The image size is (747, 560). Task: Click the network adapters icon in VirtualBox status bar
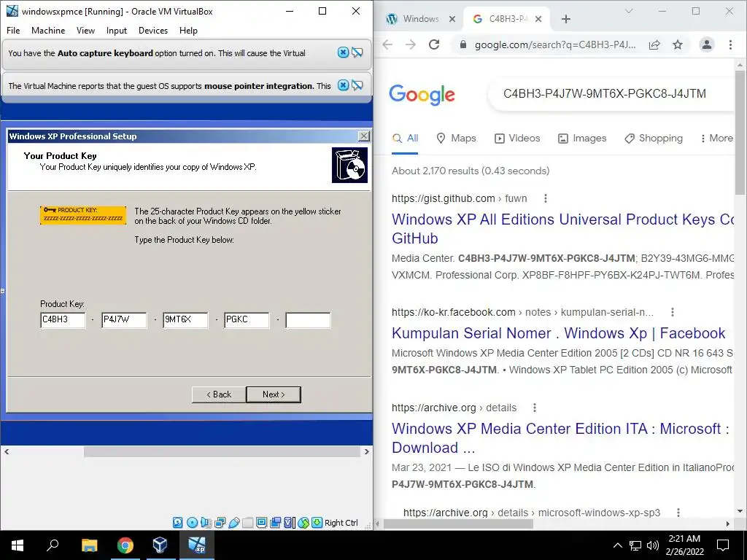(220, 523)
